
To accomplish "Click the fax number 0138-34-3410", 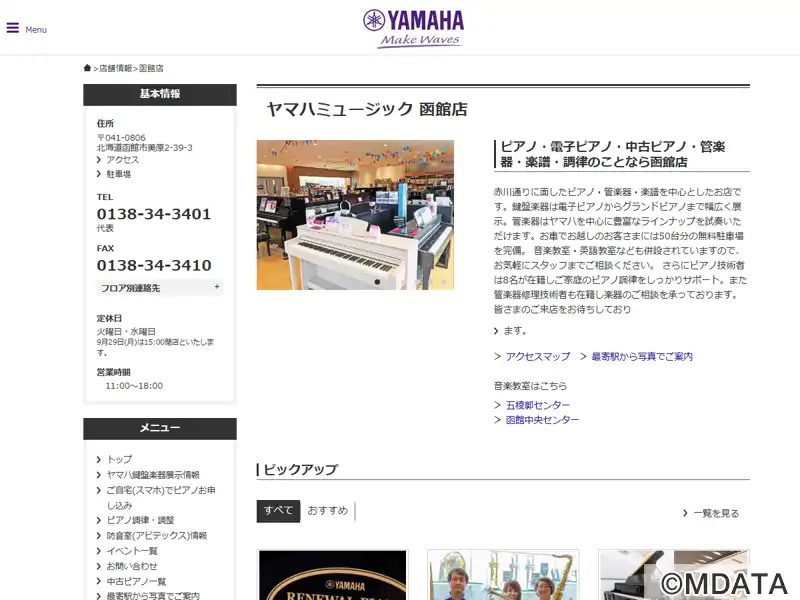I will coord(154,265).
